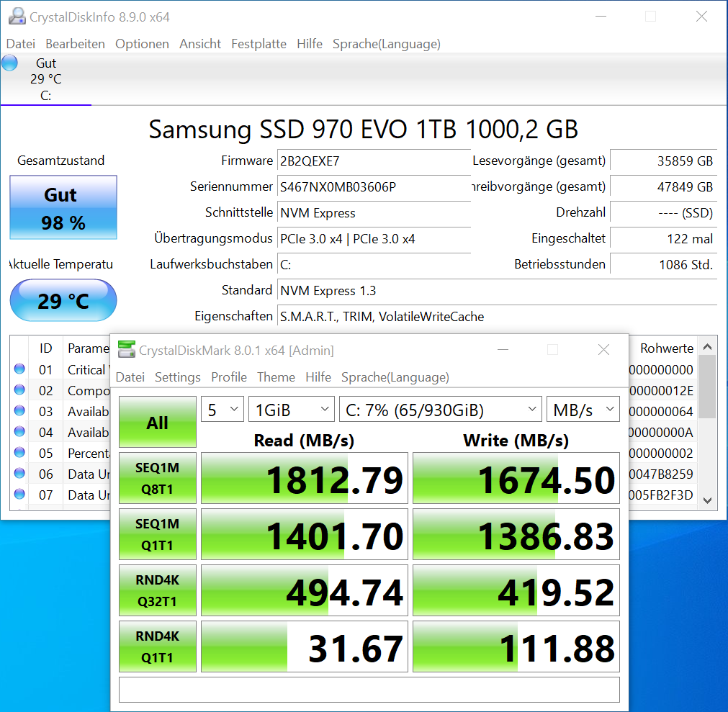
Task: Click the NVM Express interface field
Action: (x=374, y=213)
